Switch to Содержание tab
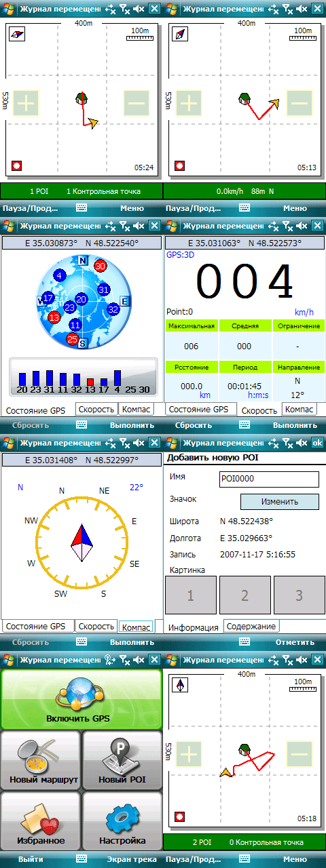 251,627
